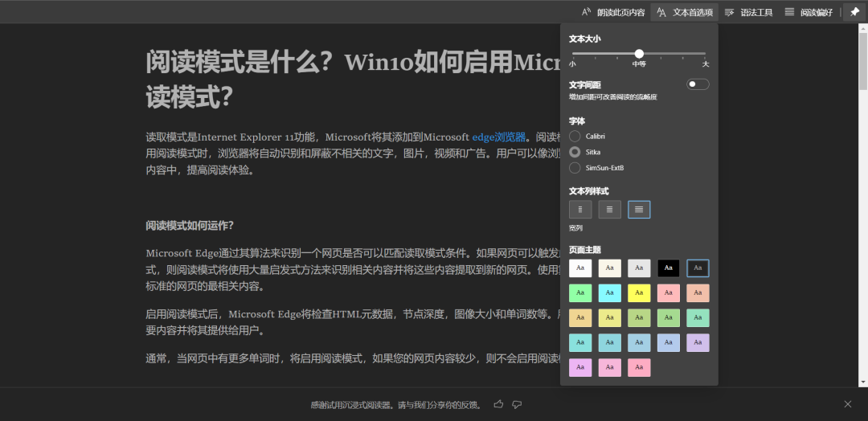Click the 阅读模式如何运作? subheading
Screen dimensions: 868x421
point(190,226)
